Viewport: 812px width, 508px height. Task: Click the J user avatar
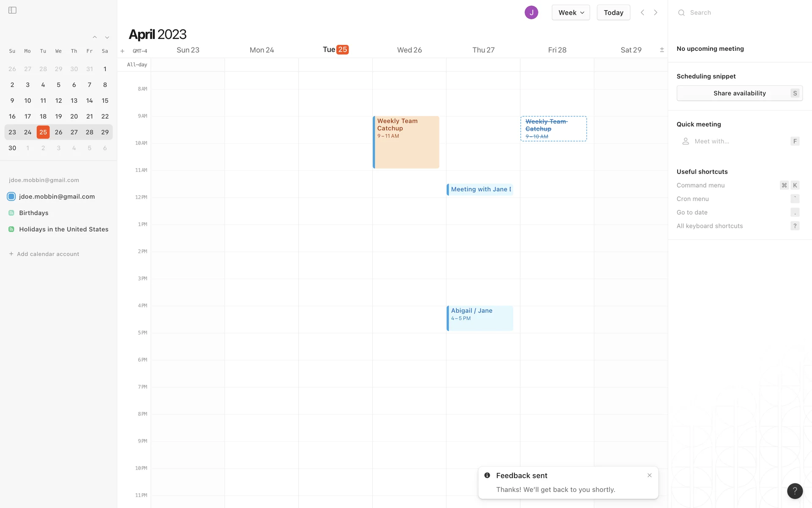(531, 13)
